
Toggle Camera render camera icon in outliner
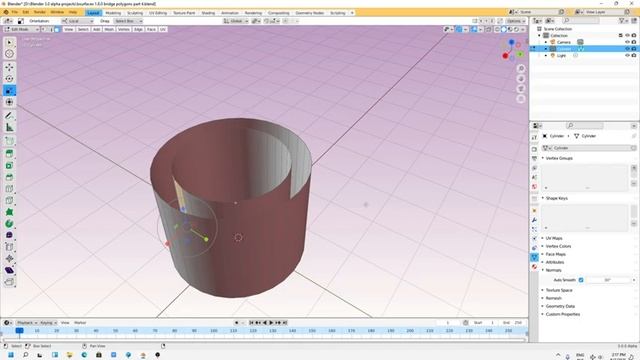click(x=634, y=42)
